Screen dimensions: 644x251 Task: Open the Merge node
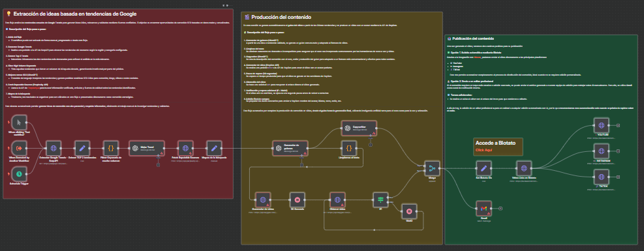pos(432,168)
